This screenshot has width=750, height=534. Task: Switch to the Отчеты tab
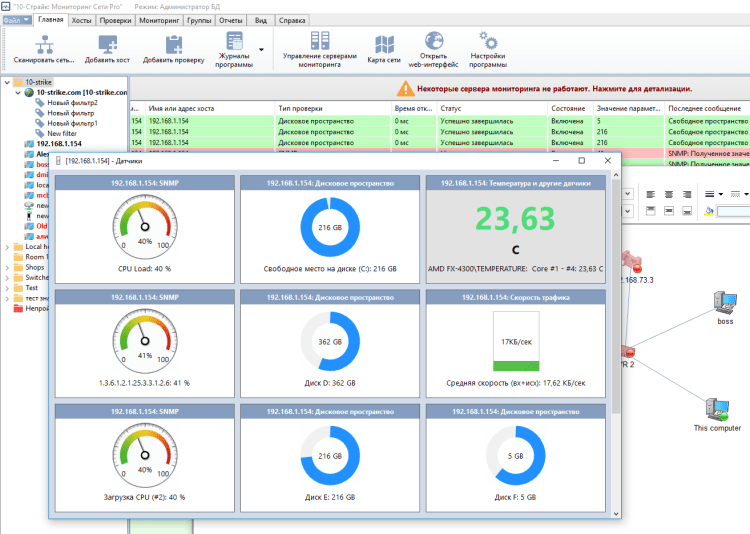click(230, 19)
